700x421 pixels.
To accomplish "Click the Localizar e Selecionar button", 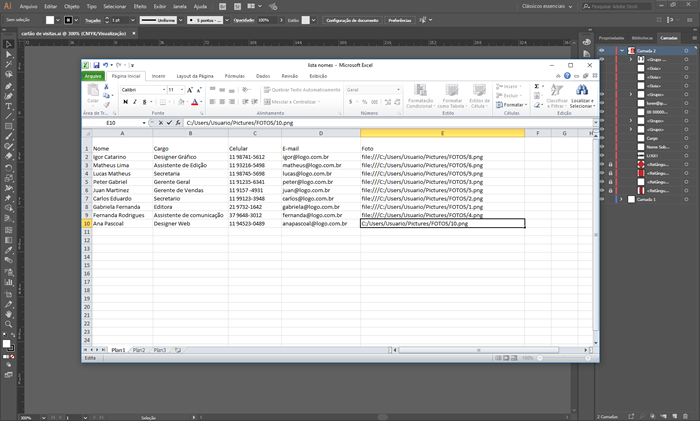I will [581, 96].
